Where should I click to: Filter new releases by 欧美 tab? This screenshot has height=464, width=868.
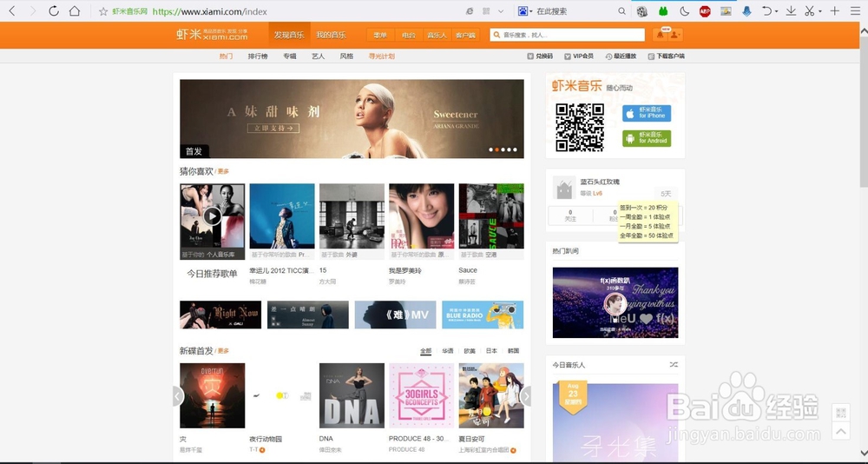[x=470, y=351]
